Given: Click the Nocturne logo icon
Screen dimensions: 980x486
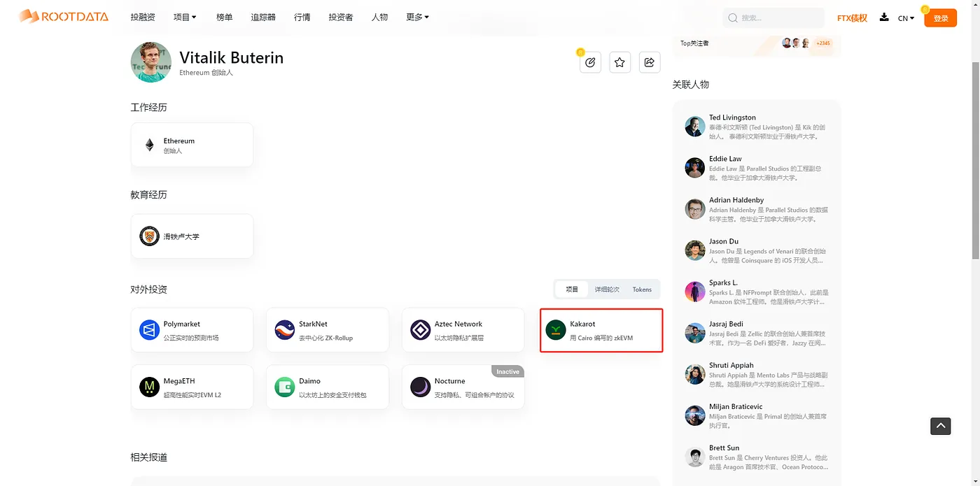Looking at the screenshot, I should (420, 387).
